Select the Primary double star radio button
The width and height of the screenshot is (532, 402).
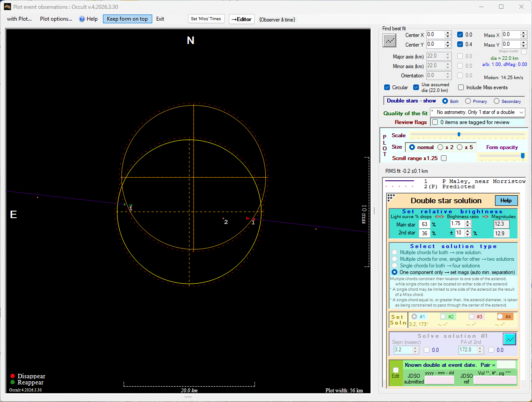[468, 101]
